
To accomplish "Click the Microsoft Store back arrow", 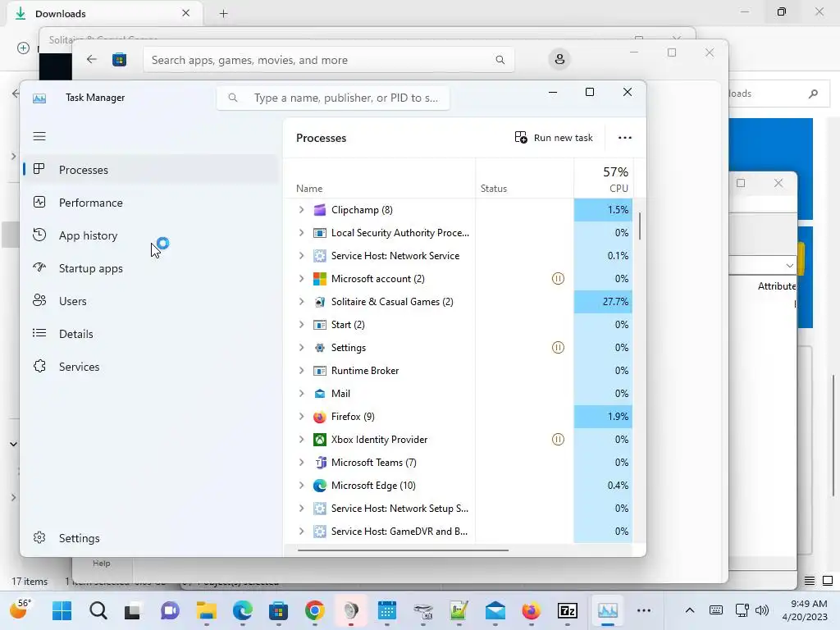I will 92,59.
